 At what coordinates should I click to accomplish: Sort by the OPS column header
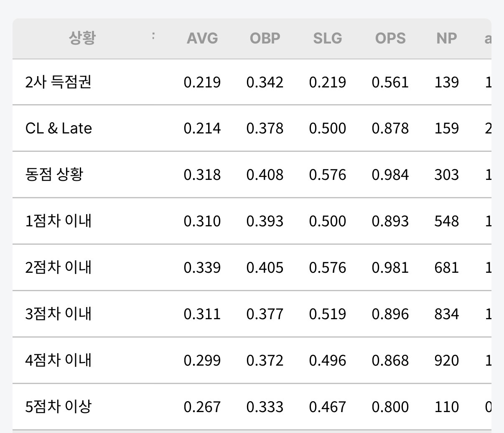pyautogui.click(x=390, y=38)
